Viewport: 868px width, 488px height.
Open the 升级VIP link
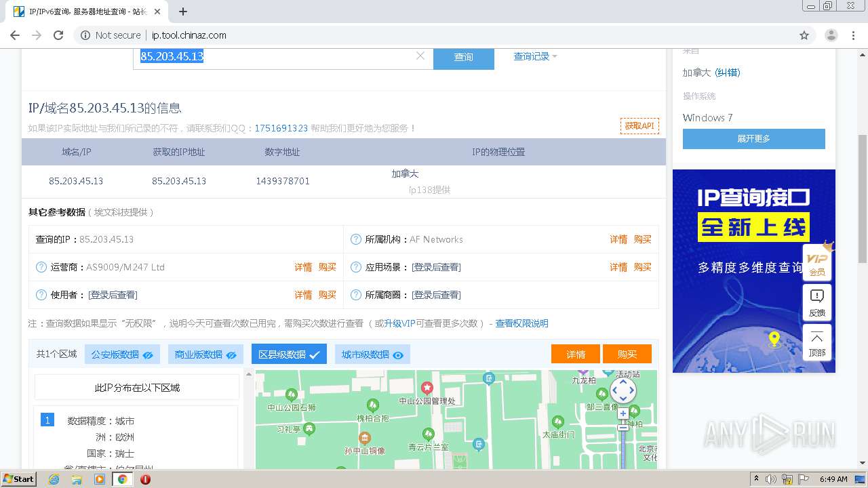click(399, 323)
